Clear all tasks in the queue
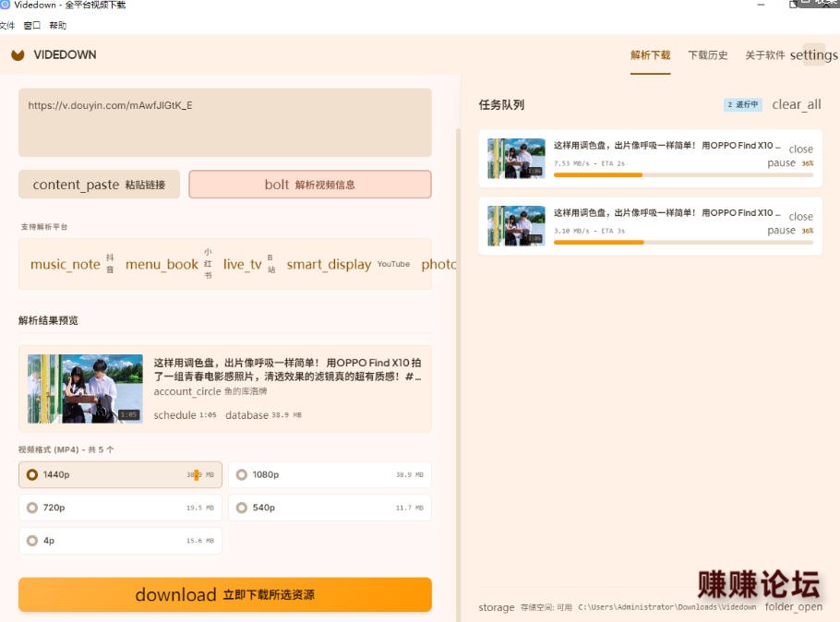Screen dimensions: 840x622 pyautogui.click(x=796, y=104)
